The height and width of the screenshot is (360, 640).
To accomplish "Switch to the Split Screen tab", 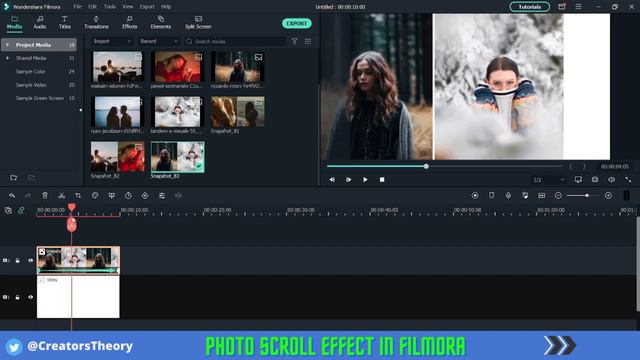I will click(x=198, y=23).
